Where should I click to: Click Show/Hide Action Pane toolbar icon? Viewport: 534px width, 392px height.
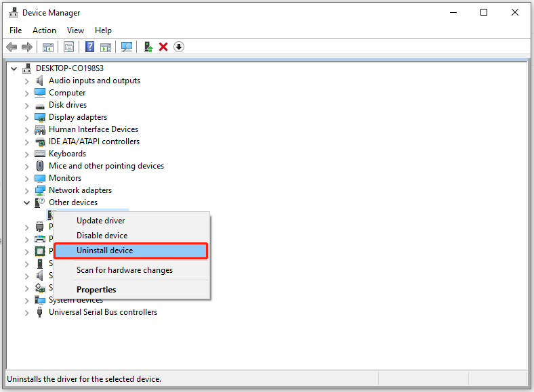point(106,47)
